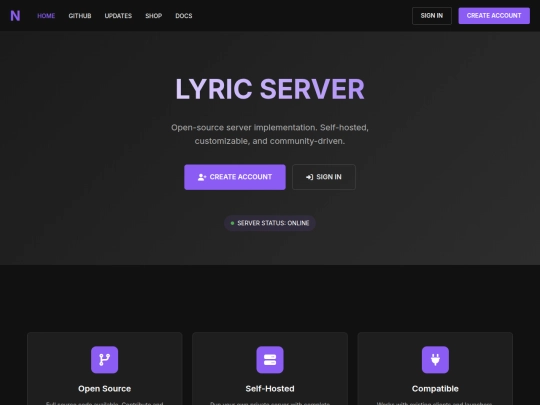
Task: Click Create Account button in header
Action: 494,16
